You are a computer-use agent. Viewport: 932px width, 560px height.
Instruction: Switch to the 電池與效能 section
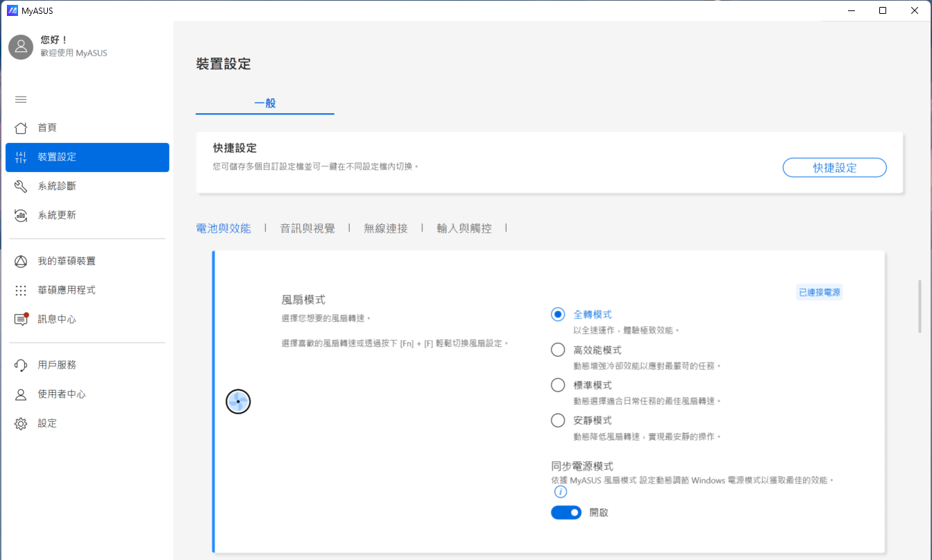(223, 228)
